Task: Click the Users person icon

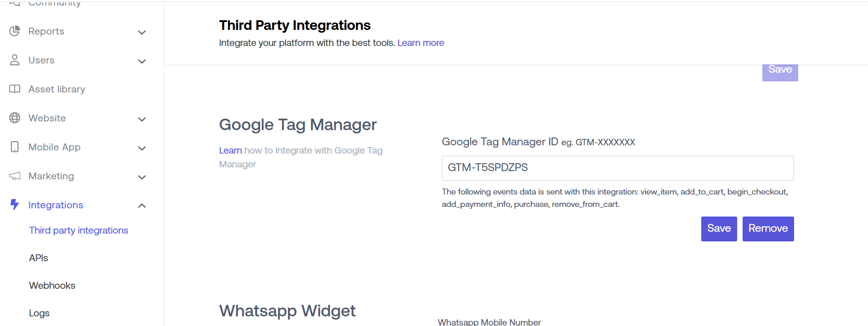Action: pos(15,60)
